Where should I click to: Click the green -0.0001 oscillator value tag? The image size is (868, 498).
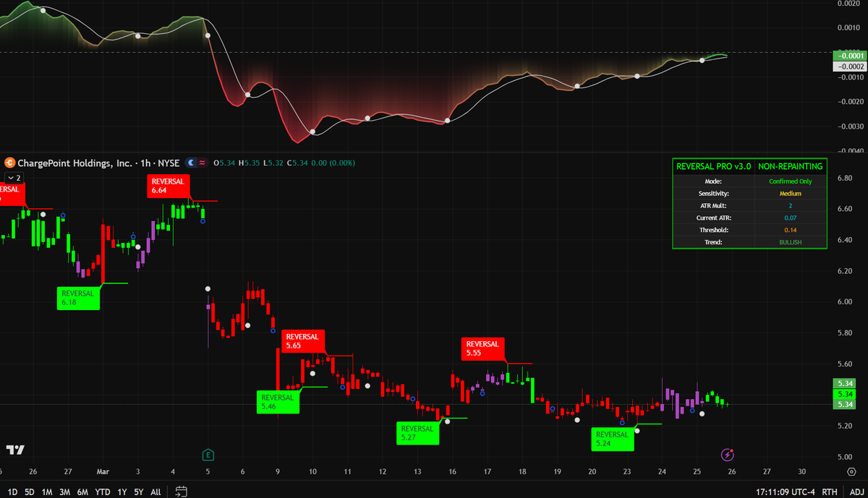[849, 56]
